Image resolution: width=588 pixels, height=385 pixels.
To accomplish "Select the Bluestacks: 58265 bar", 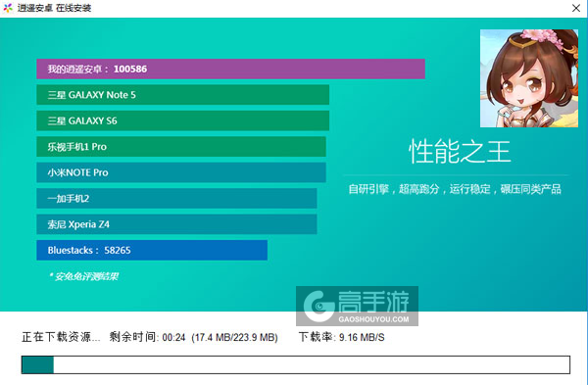I will pos(152,250).
